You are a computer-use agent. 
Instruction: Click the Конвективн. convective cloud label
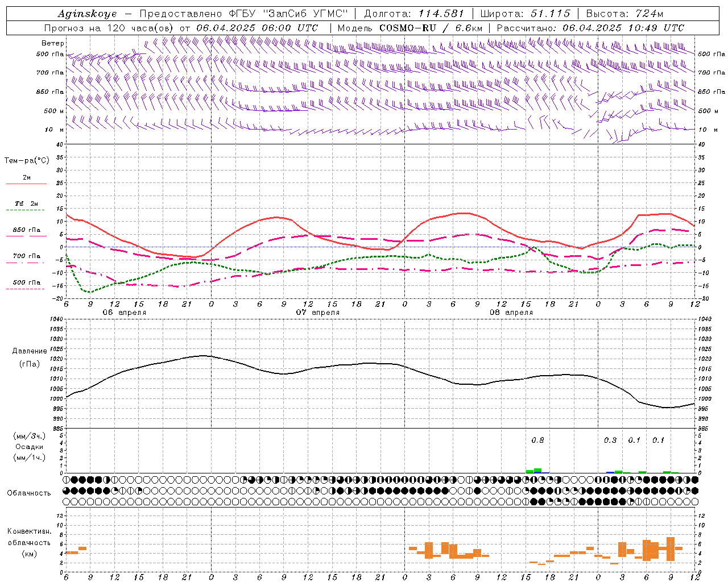(29, 531)
